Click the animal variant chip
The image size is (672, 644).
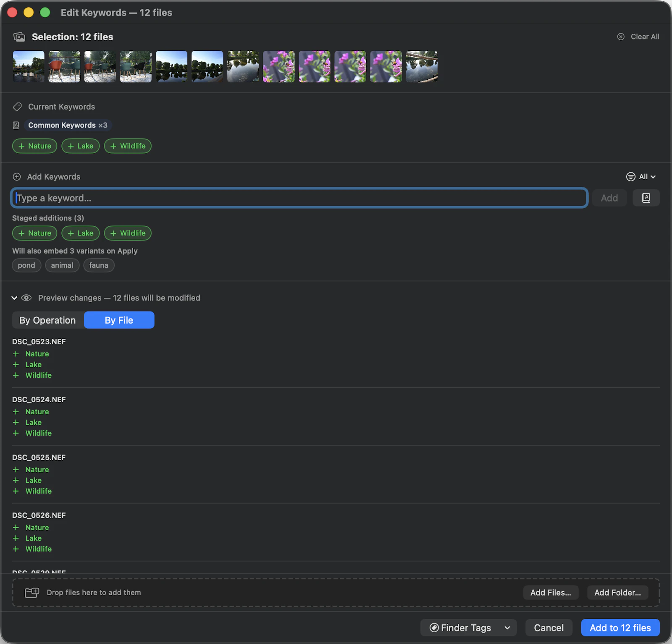tap(62, 265)
